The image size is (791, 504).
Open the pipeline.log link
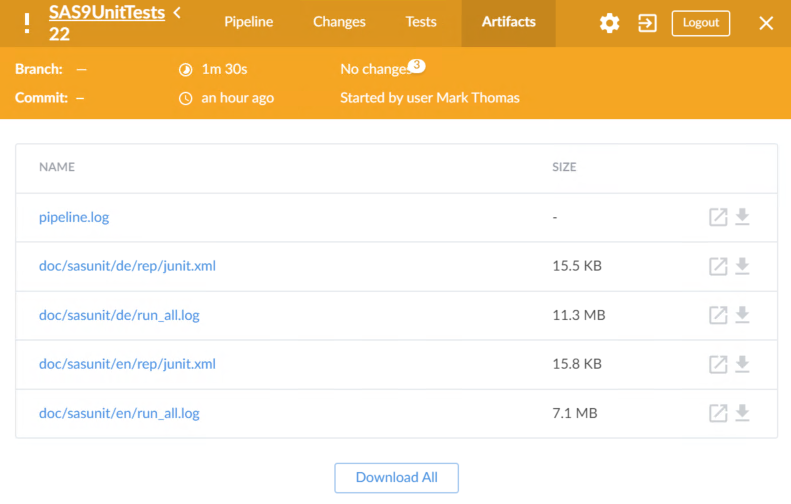point(73,217)
